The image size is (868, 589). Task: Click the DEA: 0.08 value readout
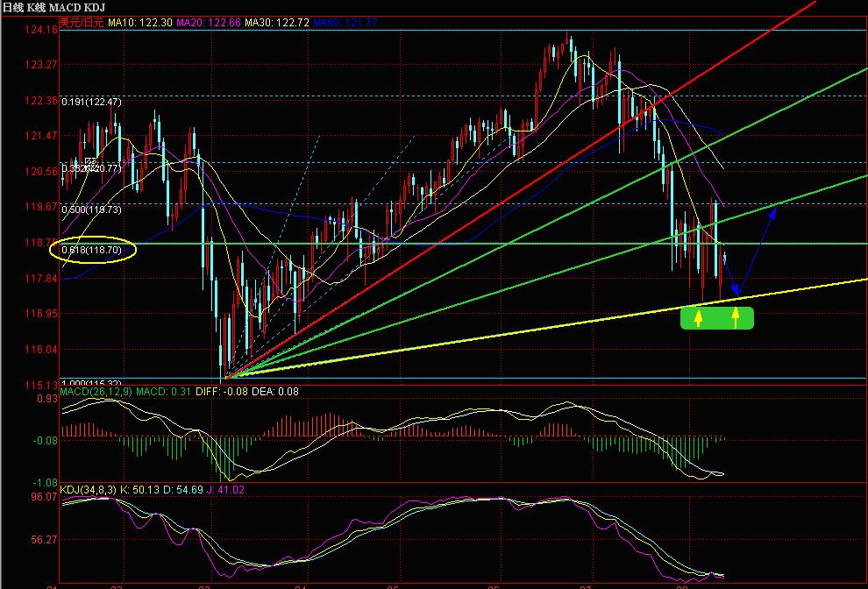[x=275, y=392]
